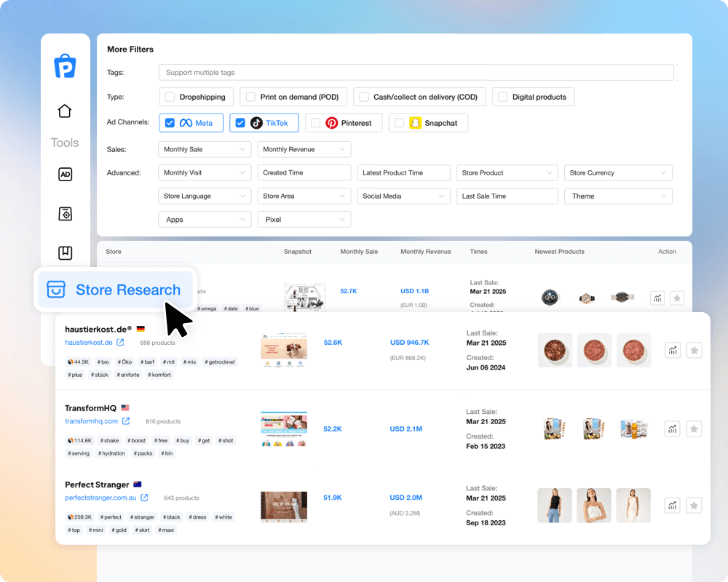This screenshot has width=728, height=582.
Task: Expand the Social Media dropdown
Action: pyautogui.click(x=403, y=196)
